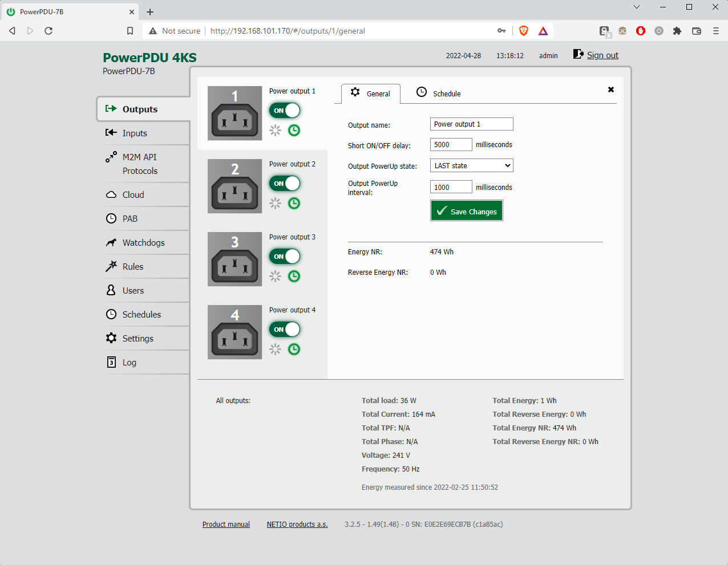728x565 pixels.
Task: Select the socket 4 outlet image
Action: (x=234, y=332)
